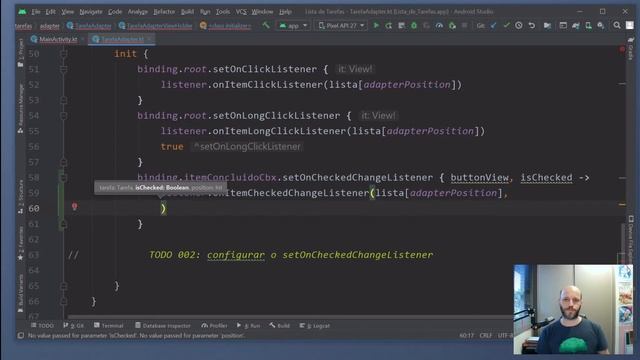Open Git history clock icon

[x=519, y=26]
